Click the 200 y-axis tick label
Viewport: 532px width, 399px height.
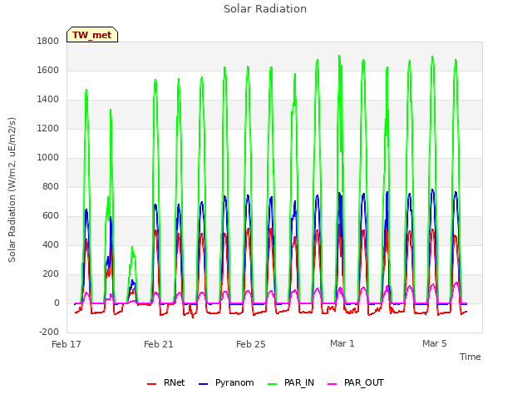[51, 273]
